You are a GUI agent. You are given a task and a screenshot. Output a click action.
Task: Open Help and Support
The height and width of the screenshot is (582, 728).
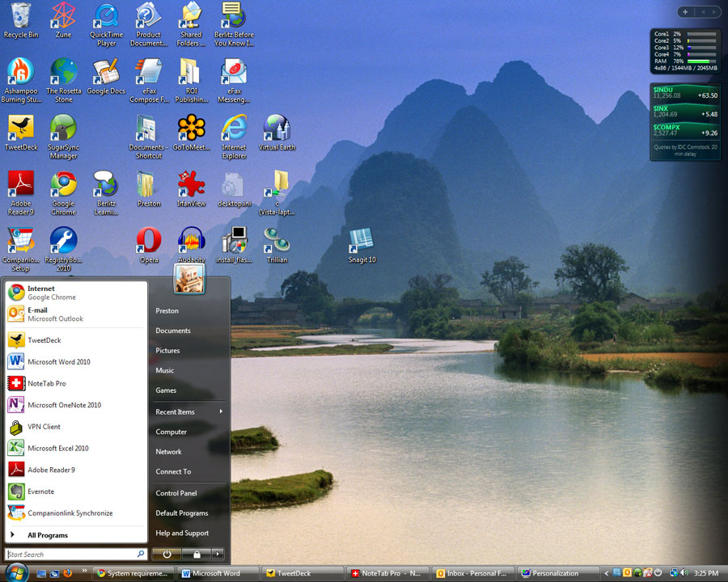point(181,533)
